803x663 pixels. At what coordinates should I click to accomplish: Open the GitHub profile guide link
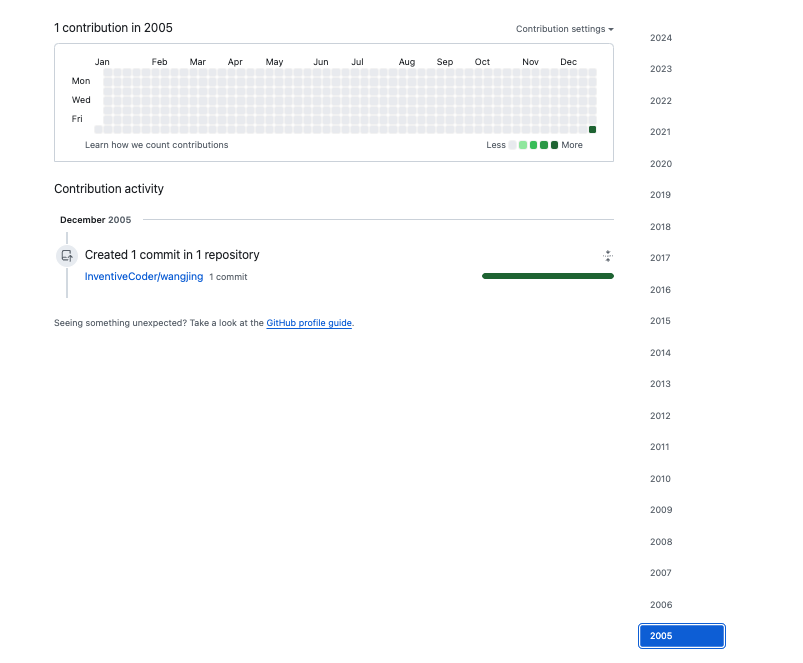click(x=309, y=323)
